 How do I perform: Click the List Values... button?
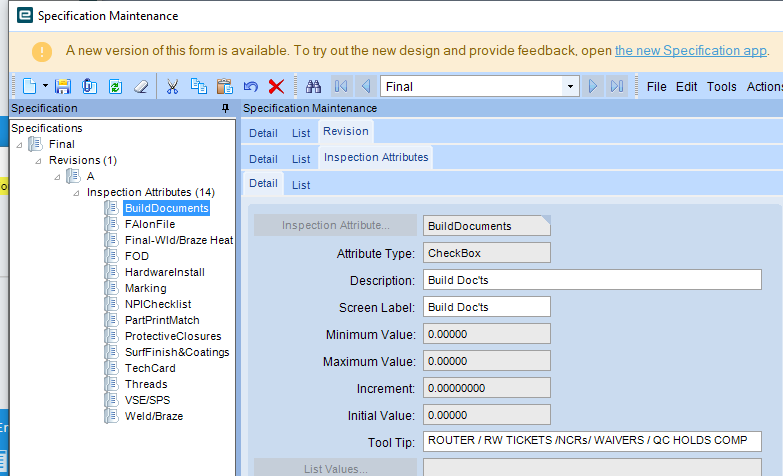click(335, 468)
